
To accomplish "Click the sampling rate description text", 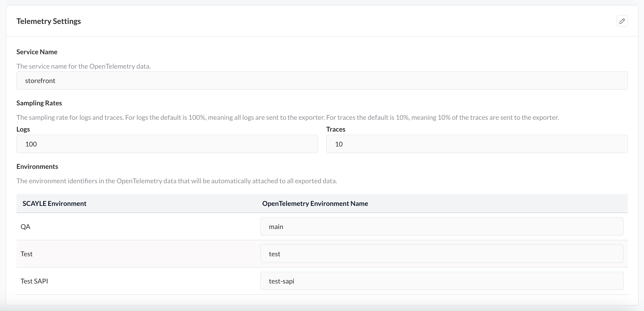I will click(287, 117).
